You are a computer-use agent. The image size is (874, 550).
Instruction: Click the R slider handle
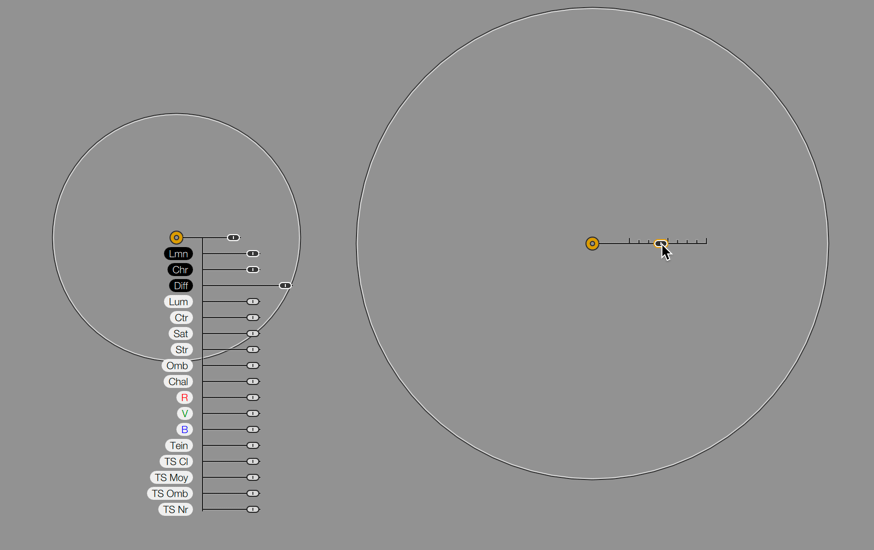[x=253, y=397]
